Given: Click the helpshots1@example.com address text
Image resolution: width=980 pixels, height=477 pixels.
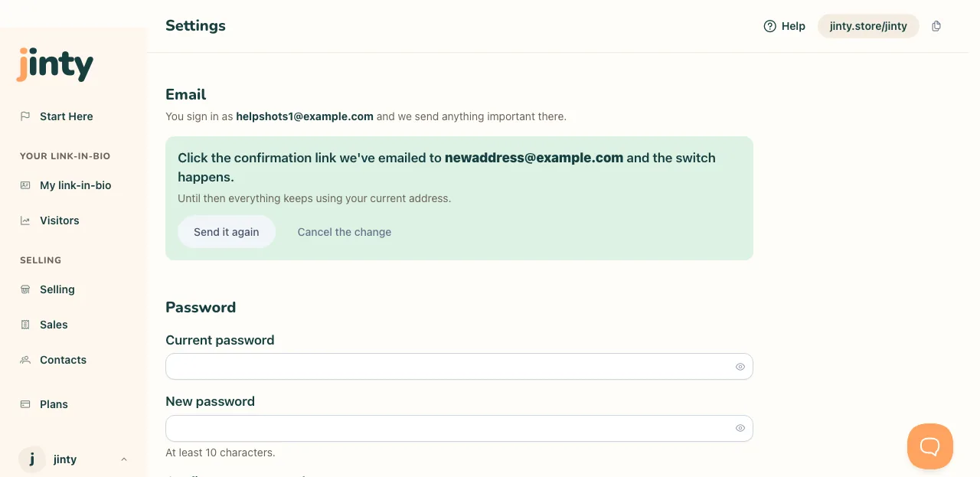Looking at the screenshot, I should click(305, 116).
